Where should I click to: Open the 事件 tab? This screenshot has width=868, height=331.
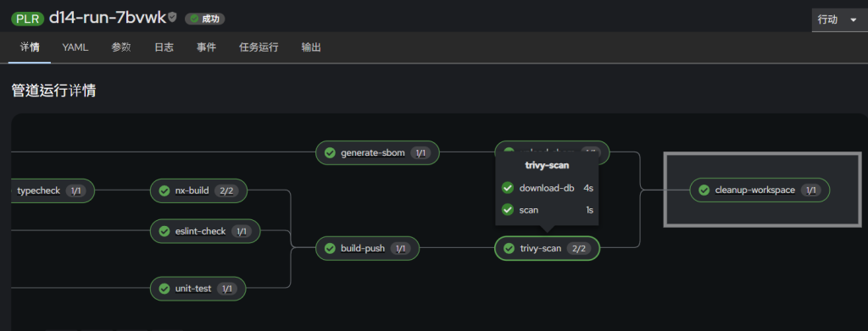pyautogui.click(x=207, y=47)
